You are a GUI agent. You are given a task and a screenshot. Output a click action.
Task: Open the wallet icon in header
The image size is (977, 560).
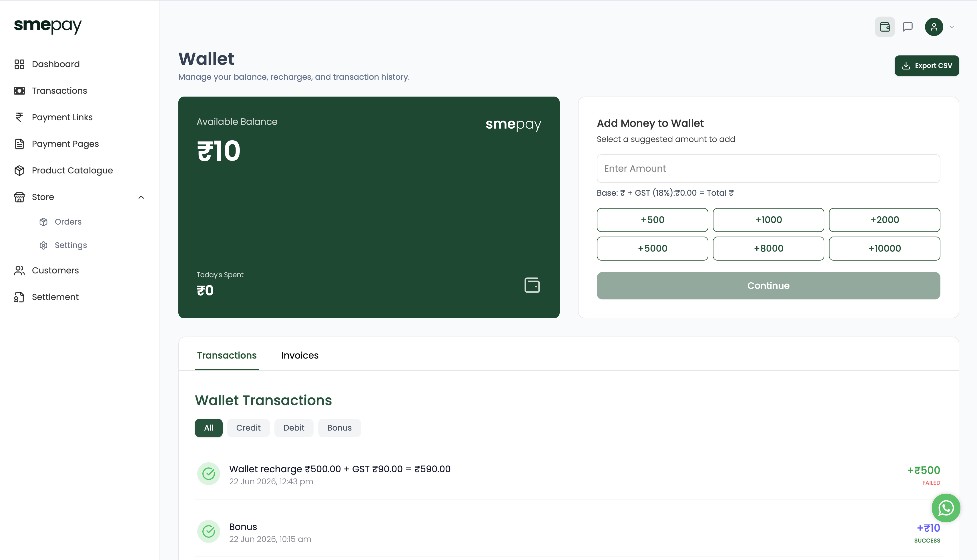885,27
